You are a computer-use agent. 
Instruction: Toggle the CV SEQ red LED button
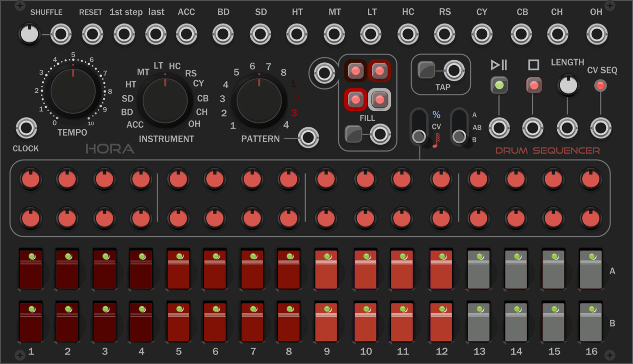pos(600,86)
